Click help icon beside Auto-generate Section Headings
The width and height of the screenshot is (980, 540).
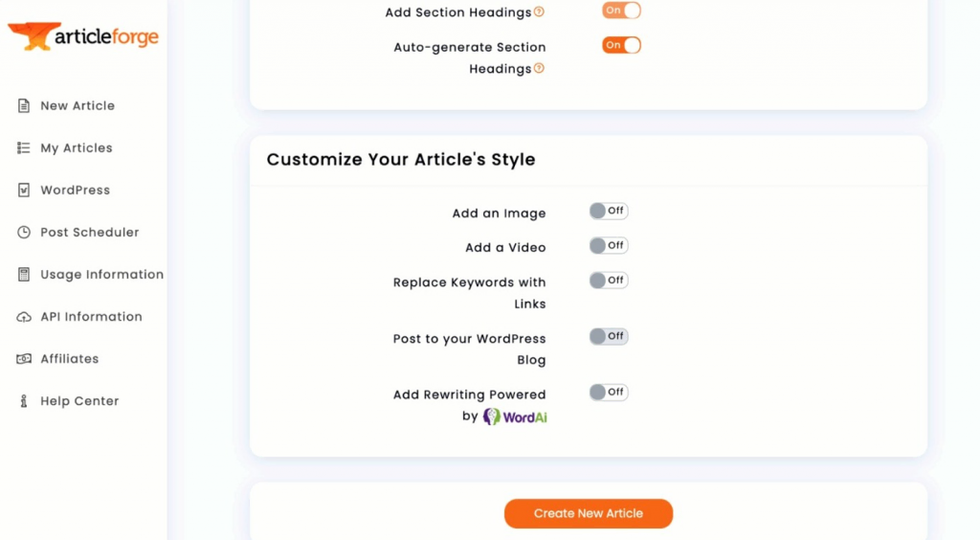pos(539,69)
